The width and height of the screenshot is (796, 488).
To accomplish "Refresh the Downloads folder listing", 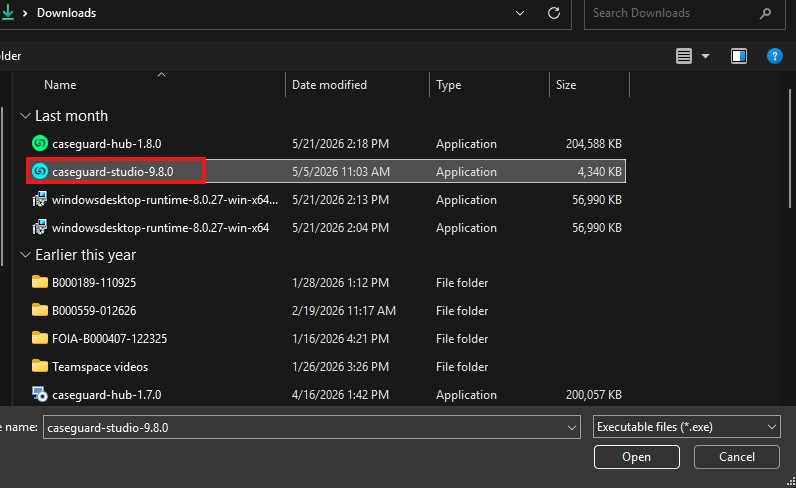I will click(x=554, y=13).
